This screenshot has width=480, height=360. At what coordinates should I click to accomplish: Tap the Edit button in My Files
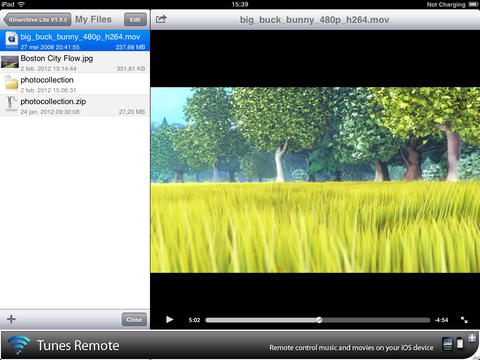(135, 20)
